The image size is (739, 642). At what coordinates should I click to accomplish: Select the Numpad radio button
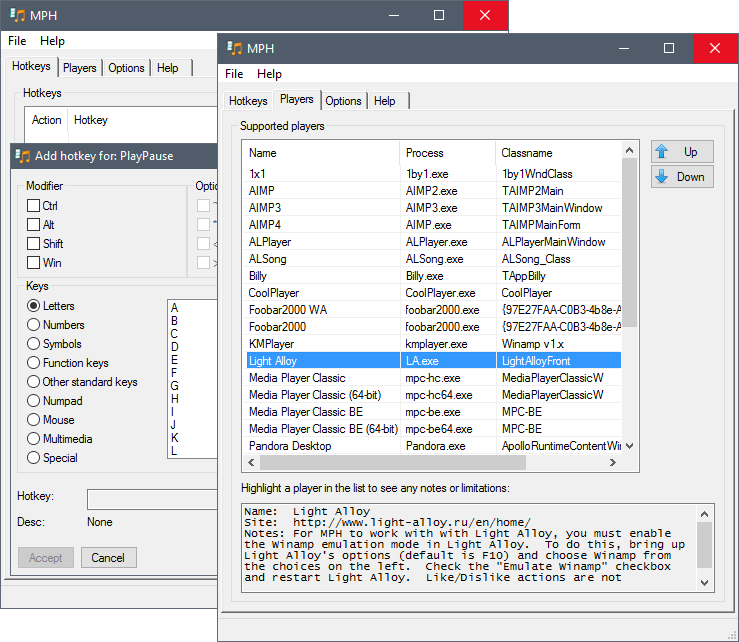[33, 401]
